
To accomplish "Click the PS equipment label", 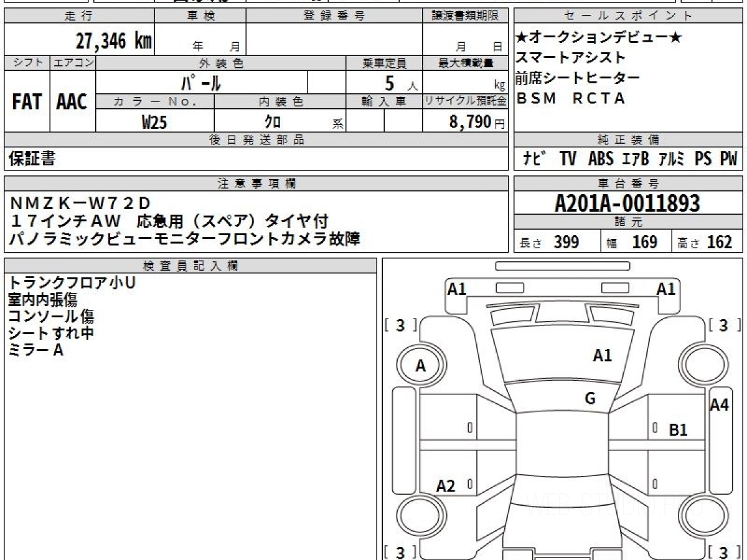I will click(x=703, y=159).
